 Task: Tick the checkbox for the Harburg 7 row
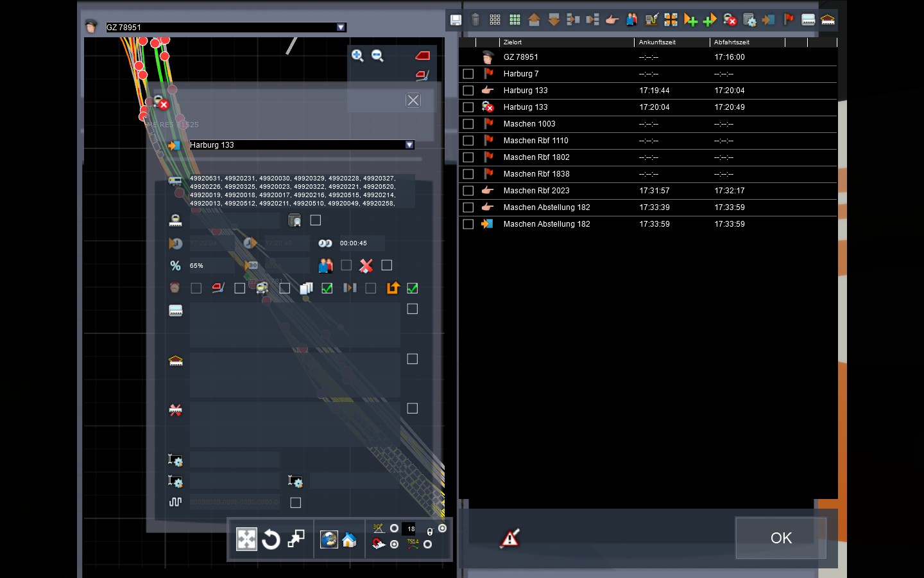tap(468, 74)
